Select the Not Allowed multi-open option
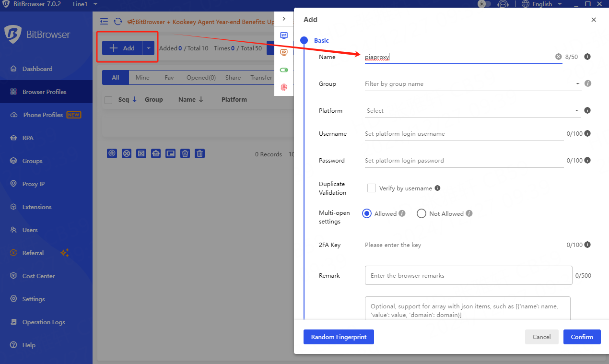This screenshot has width=609, height=364. [422, 213]
